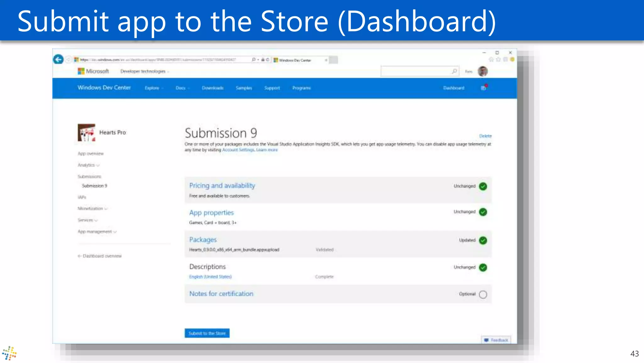Open the English (United States) description

[210, 277]
